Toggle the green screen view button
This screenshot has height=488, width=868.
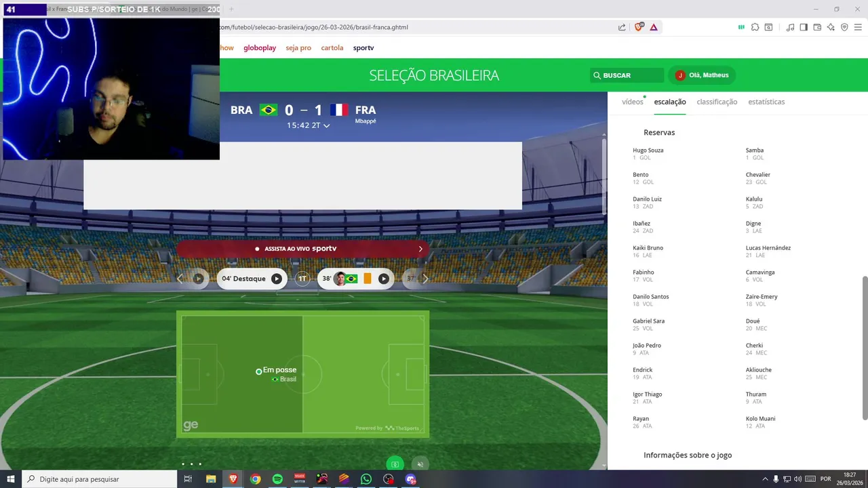pos(395,464)
